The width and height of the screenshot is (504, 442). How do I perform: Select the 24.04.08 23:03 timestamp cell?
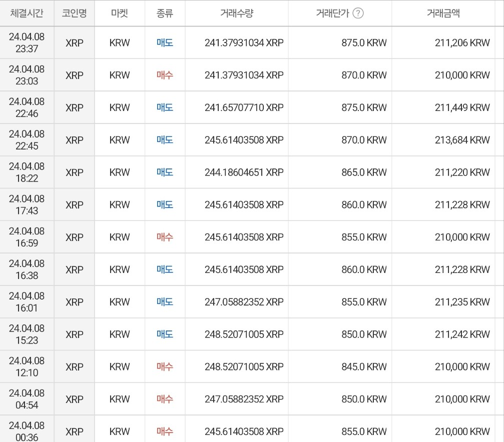pos(27,75)
